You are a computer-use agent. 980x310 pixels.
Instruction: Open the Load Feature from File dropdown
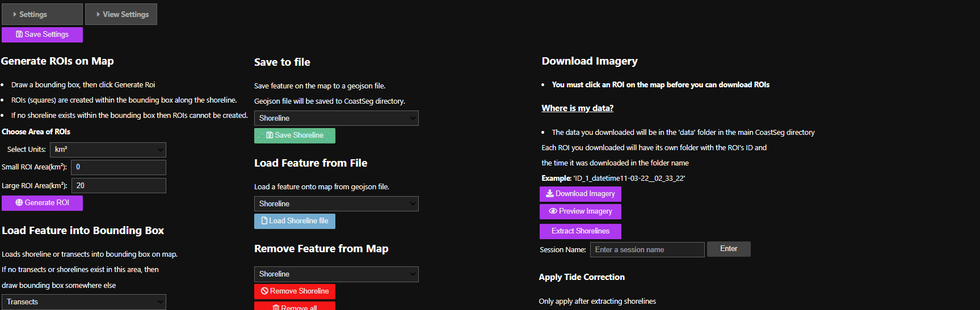click(336, 203)
